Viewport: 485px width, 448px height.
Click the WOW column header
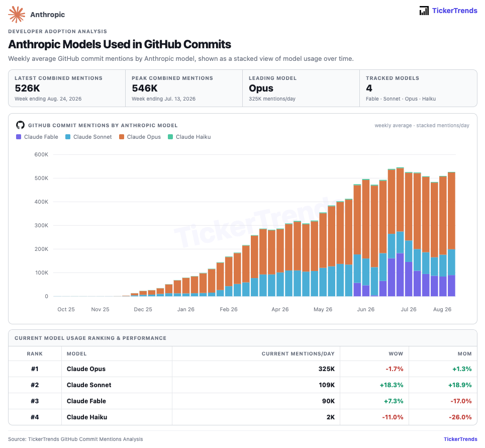pyautogui.click(x=396, y=353)
